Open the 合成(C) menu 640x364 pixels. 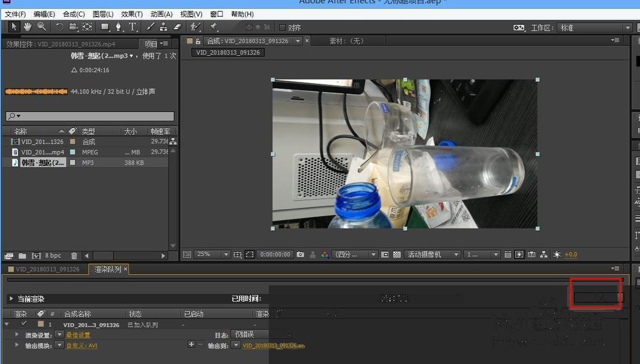[x=74, y=14]
